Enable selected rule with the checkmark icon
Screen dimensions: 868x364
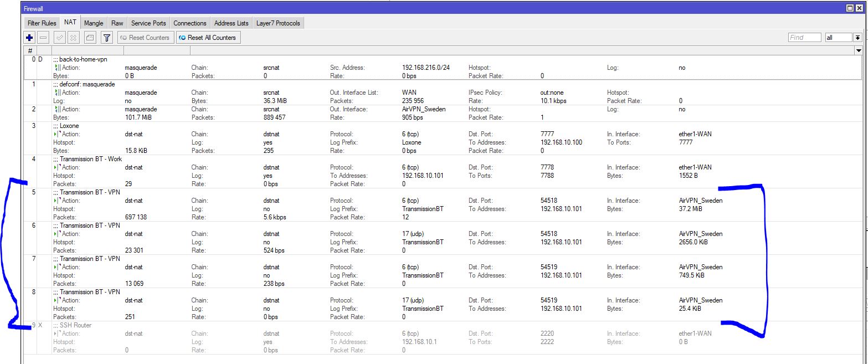(59, 38)
